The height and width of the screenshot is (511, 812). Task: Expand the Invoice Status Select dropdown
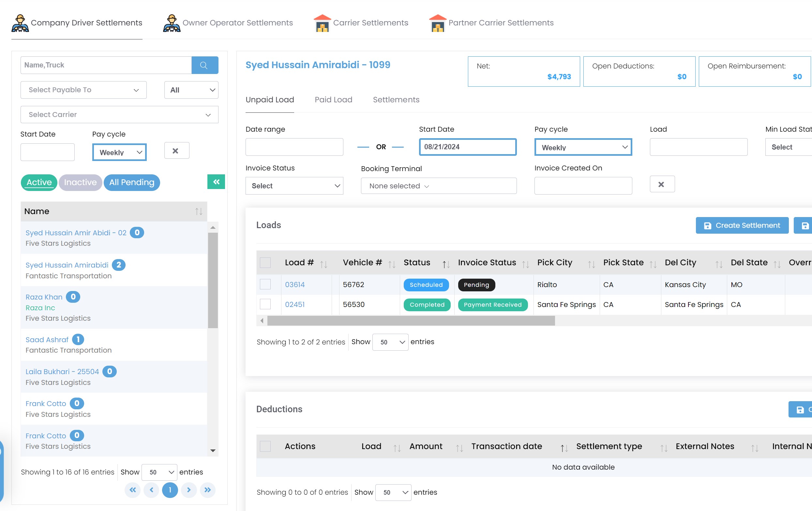tap(294, 185)
